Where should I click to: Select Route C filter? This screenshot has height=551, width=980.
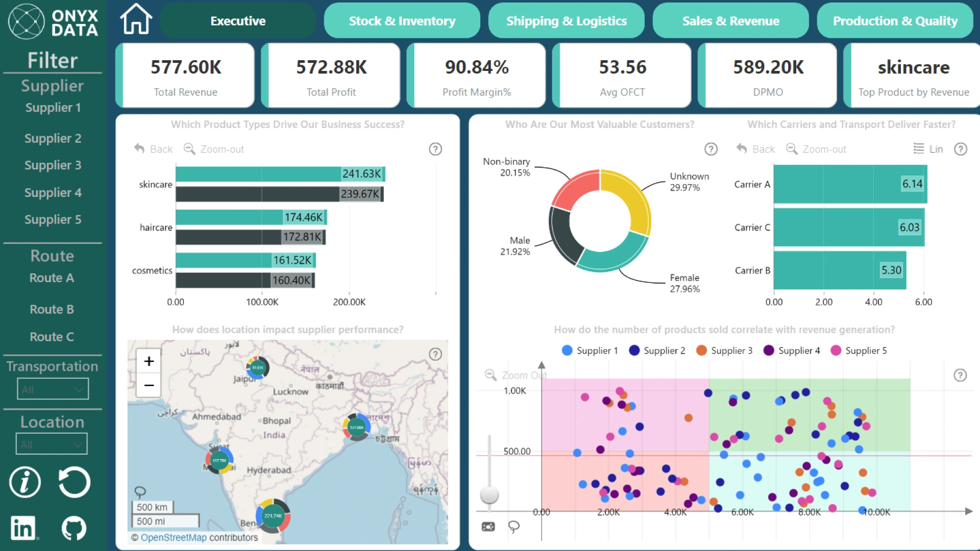52,337
